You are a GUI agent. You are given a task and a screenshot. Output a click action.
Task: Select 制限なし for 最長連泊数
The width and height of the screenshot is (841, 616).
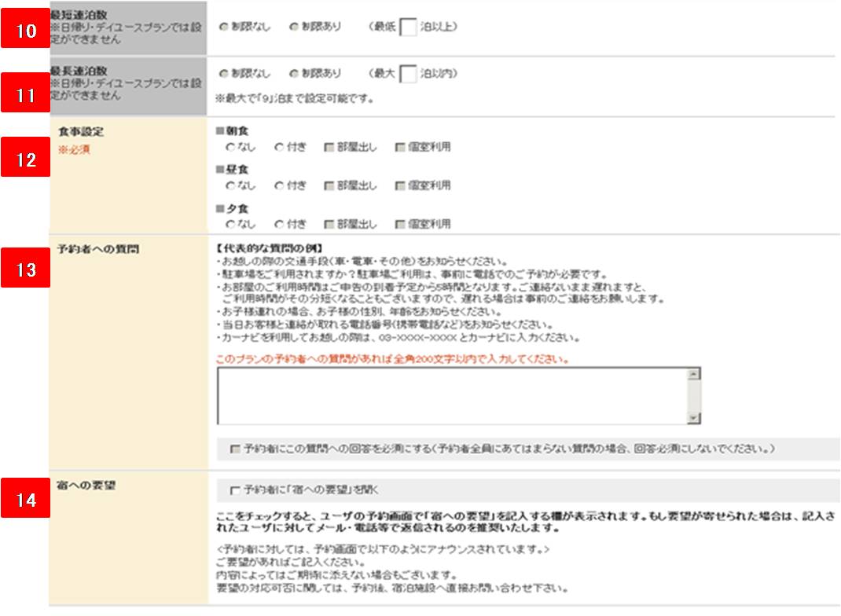[x=224, y=74]
